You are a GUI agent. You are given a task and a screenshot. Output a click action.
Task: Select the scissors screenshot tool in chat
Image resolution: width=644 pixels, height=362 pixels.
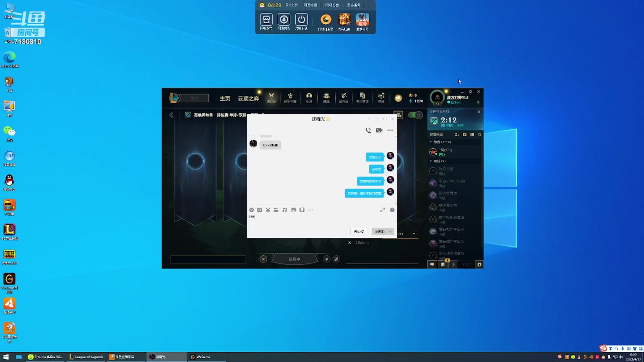[268, 210]
